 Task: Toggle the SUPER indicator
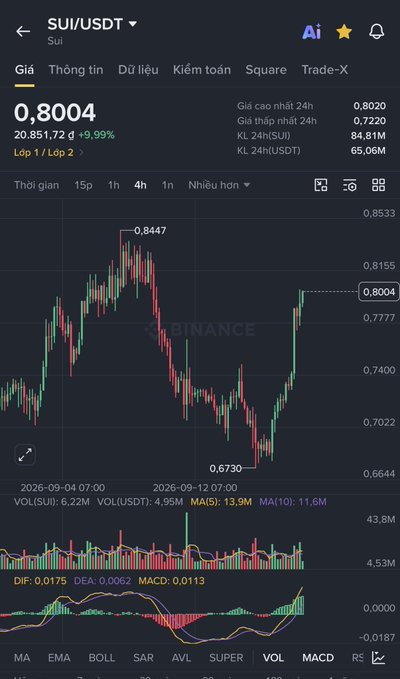(x=226, y=657)
